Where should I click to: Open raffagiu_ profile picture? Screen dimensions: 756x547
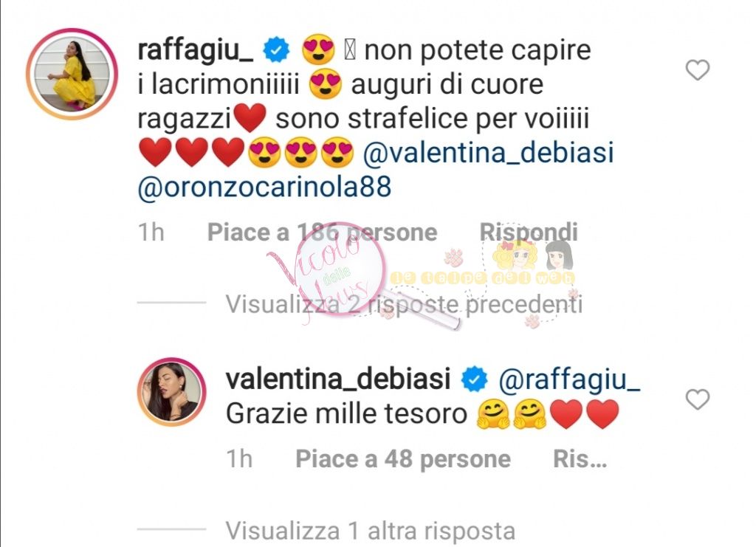pos(72,74)
